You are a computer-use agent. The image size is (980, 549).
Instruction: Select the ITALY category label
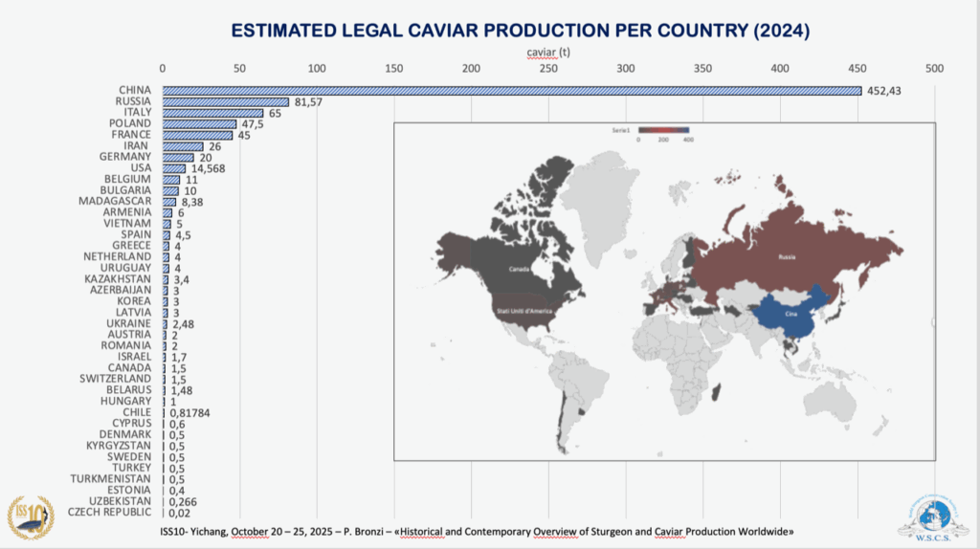[133, 113]
